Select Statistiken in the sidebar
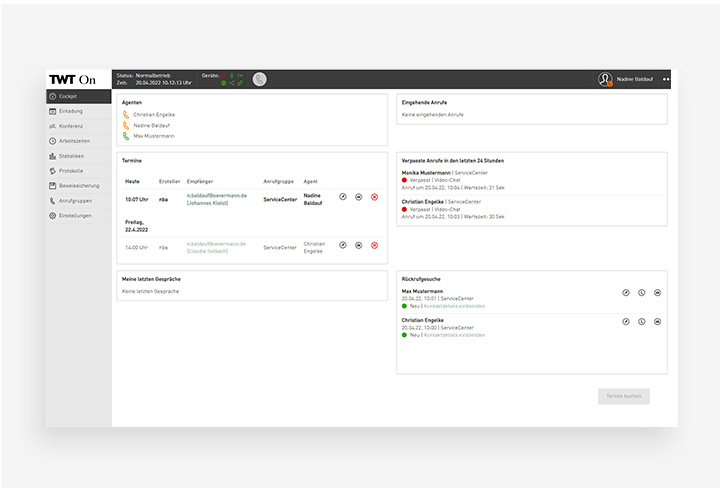Image resolution: width=720 pixels, height=488 pixels. coord(72,156)
